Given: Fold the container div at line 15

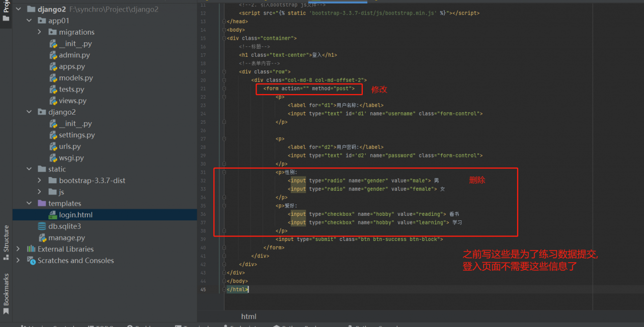Looking at the screenshot, I should [223, 38].
